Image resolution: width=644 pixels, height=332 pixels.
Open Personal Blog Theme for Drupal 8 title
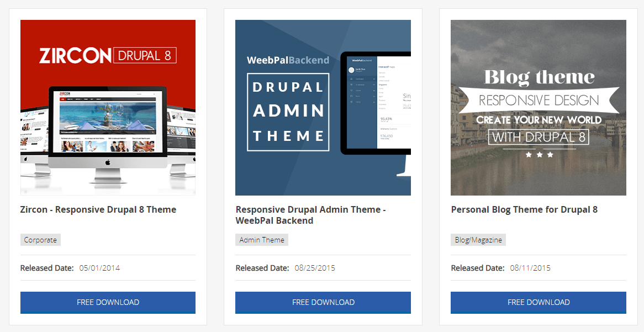tap(524, 210)
